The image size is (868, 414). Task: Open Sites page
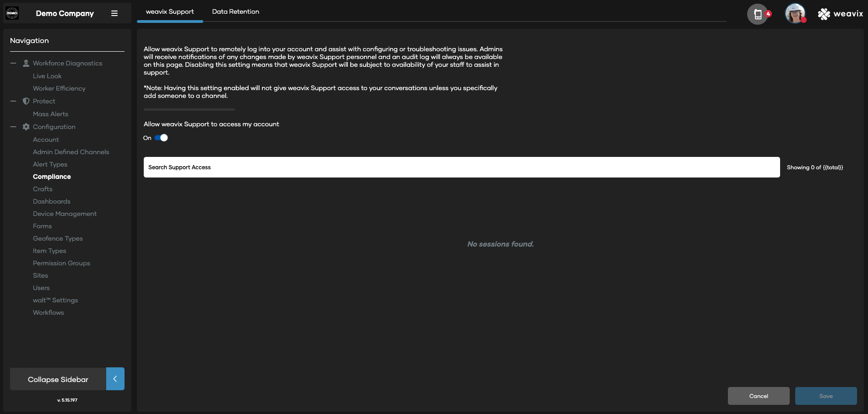(x=40, y=275)
